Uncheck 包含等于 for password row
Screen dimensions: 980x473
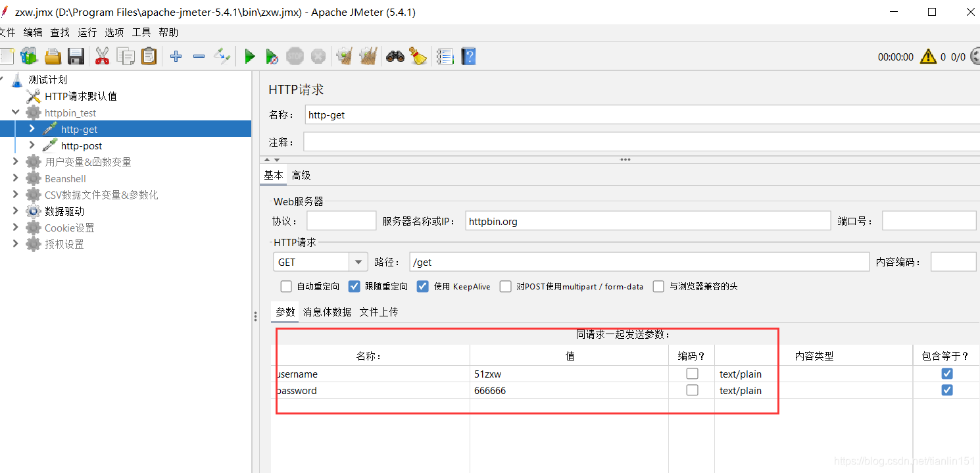946,390
